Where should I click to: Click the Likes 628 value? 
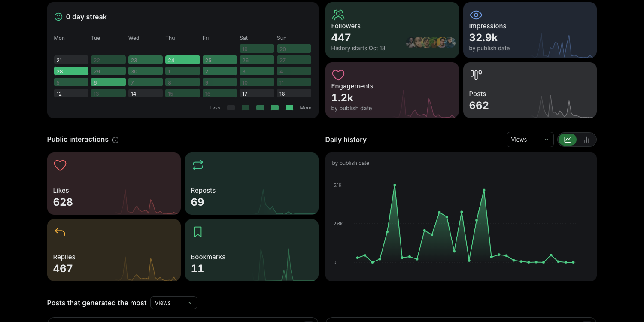(63, 202)
